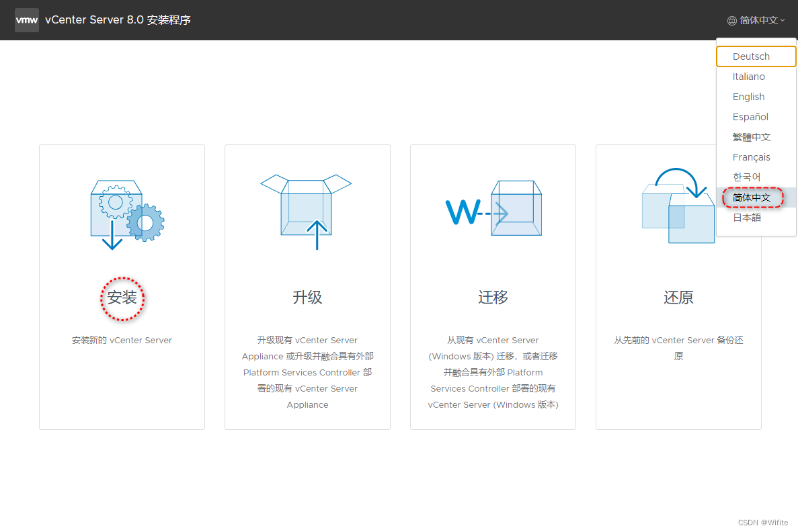Click the 从现有 vCenter Server migration description
798x532 pixels.
493,372
